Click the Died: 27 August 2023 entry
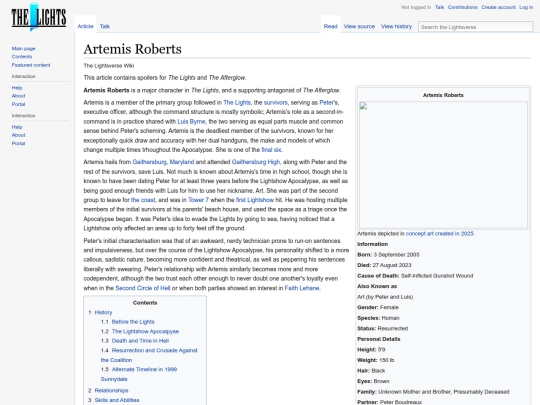540x405 pixels. click(x=384, y=265)
